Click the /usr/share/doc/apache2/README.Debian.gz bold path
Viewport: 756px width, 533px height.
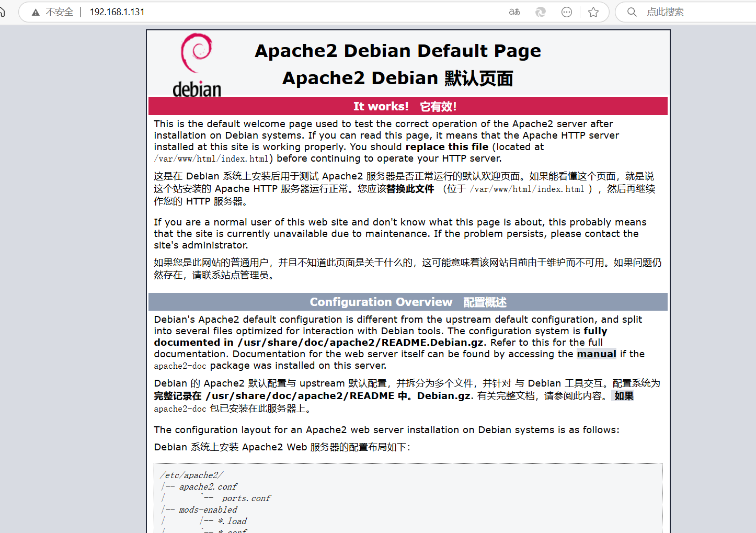point(361,343)
